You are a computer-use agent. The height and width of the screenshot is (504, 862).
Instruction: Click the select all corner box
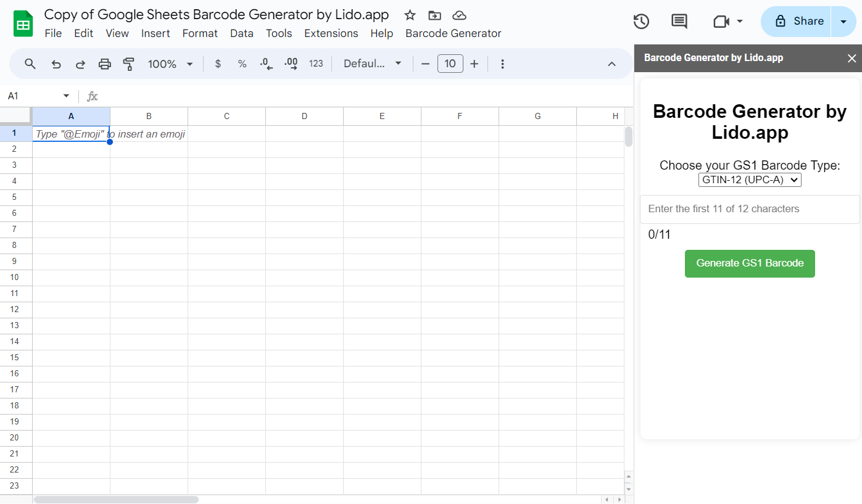point(16,116)
